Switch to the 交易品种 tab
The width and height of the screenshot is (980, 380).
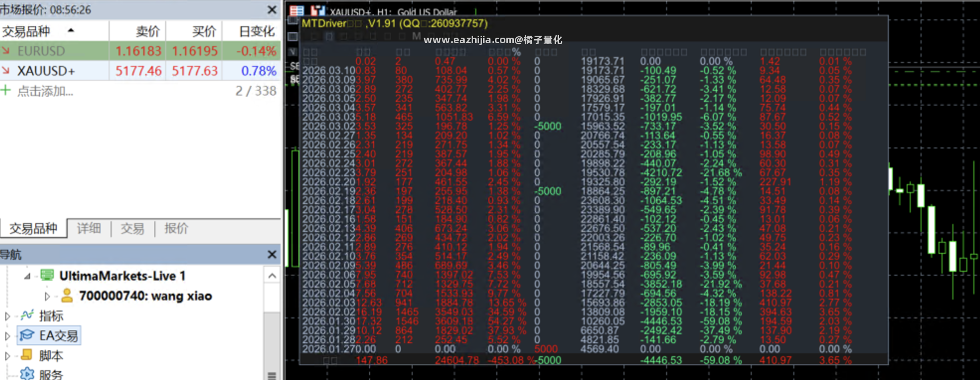coord(33,228)
